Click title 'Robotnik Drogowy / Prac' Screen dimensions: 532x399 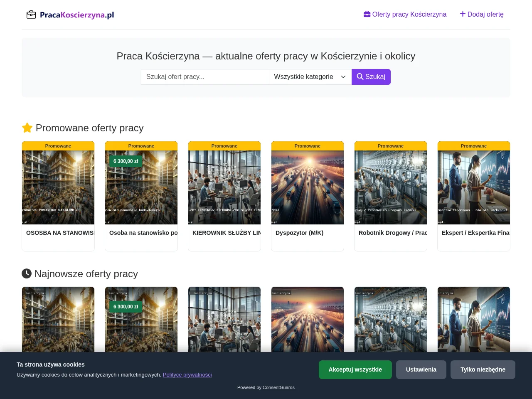pos(393,233)
